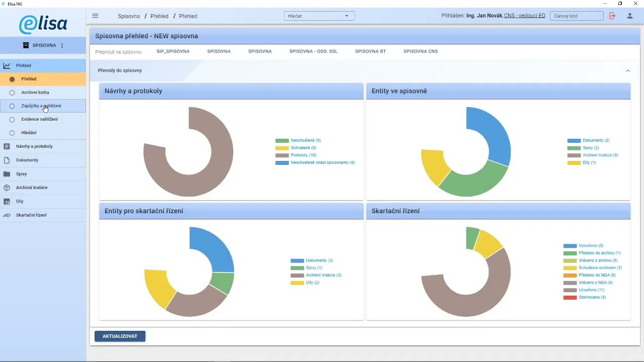Open Díly sidebar menu
The image size is (644, 362).
tap(43, 201)
